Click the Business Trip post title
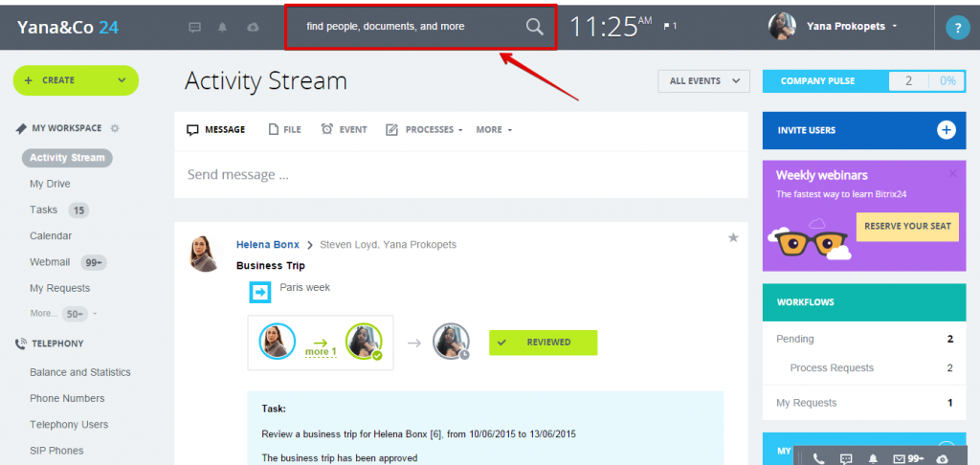Image resolution: width=980 pixels, height=465 pixels. 271,266
